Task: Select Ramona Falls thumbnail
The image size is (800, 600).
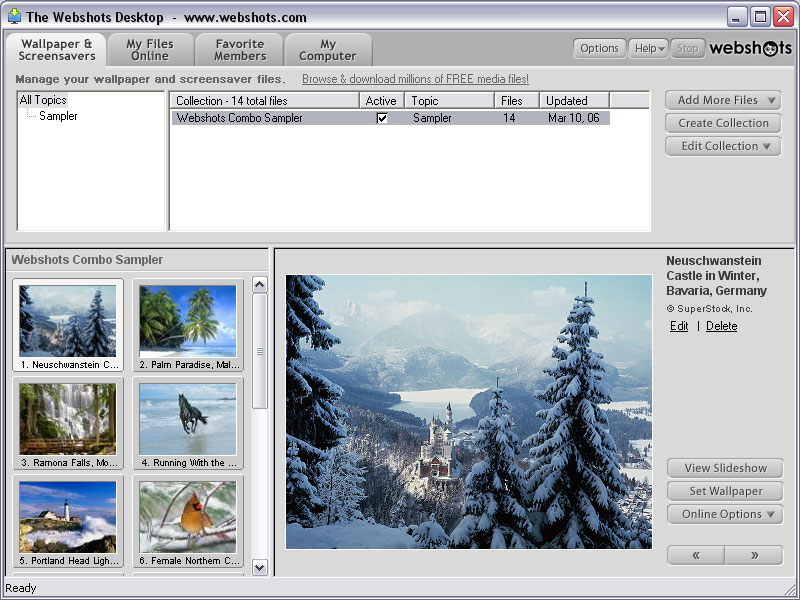Action: [x=68, y=423]
